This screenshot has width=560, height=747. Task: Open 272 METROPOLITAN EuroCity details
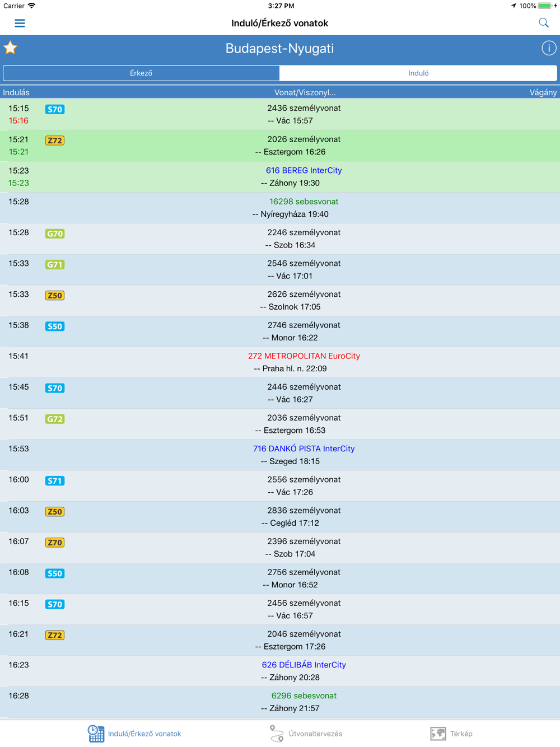coord(304,356)
